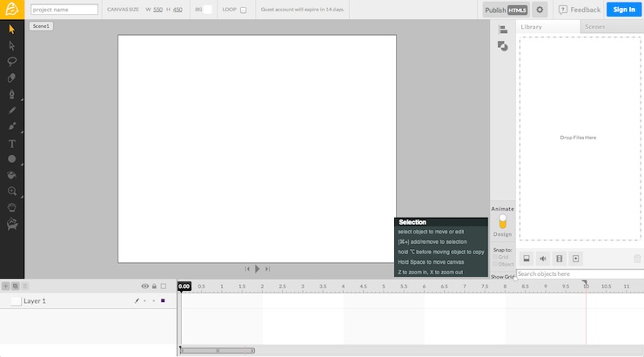644x357 pixels.
Task: Select the Lasso tool
Action: pyautogui.click(x=12, y=62)
